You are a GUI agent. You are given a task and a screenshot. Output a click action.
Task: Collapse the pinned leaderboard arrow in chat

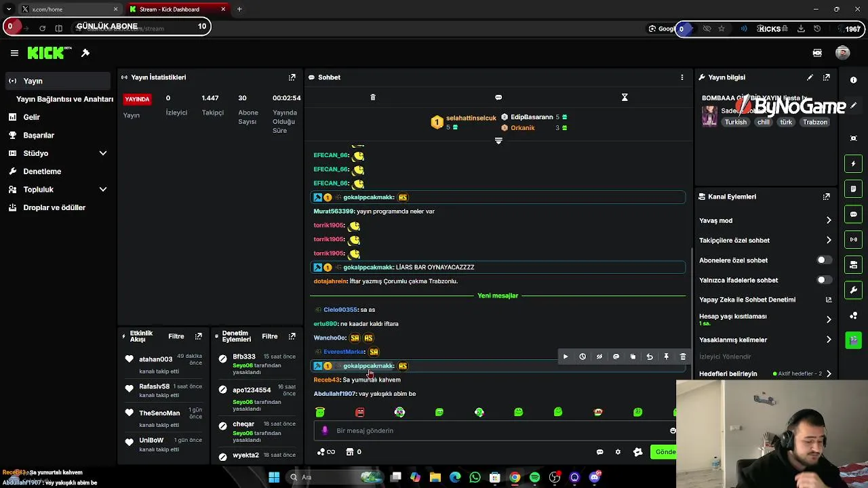[498, 141]
